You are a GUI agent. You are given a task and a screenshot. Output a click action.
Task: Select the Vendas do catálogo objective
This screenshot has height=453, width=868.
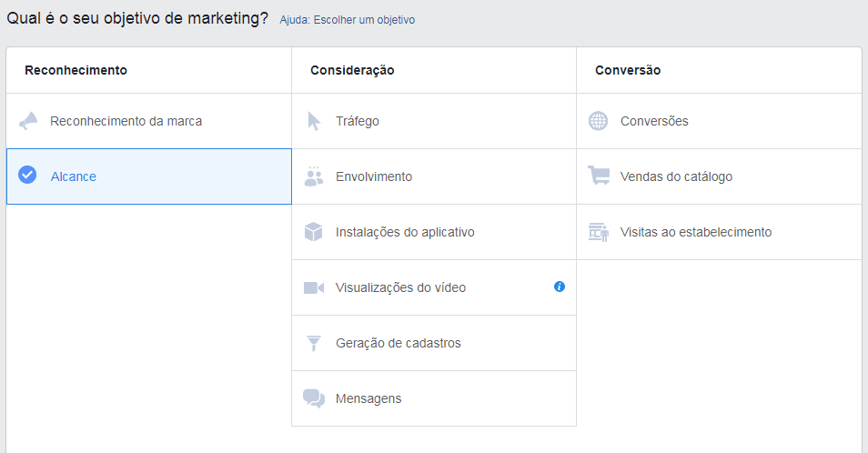pos(676,176)
